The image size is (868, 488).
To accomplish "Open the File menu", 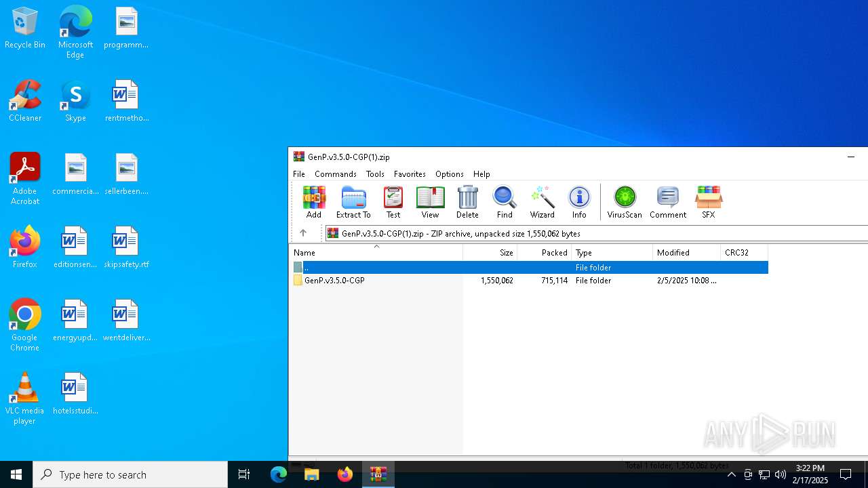I will tap(299, 174).
